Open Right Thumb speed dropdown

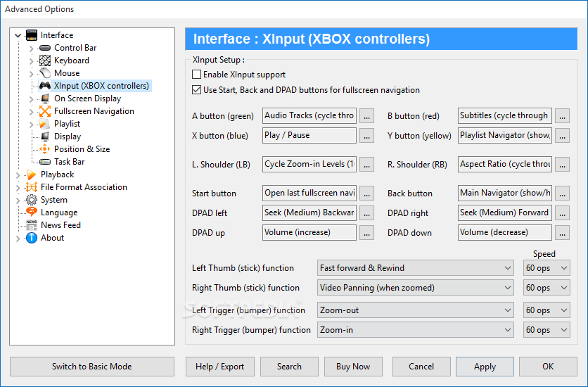pos(547,288)
